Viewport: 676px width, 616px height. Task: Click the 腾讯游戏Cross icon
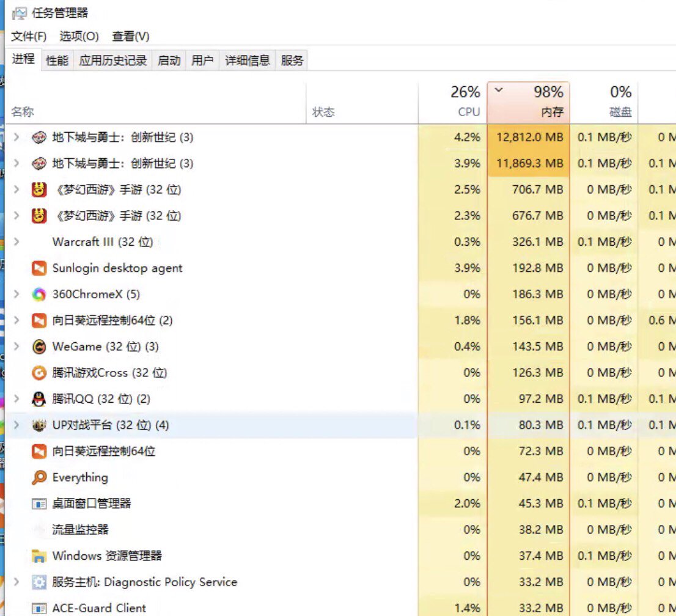pos(39,373)
